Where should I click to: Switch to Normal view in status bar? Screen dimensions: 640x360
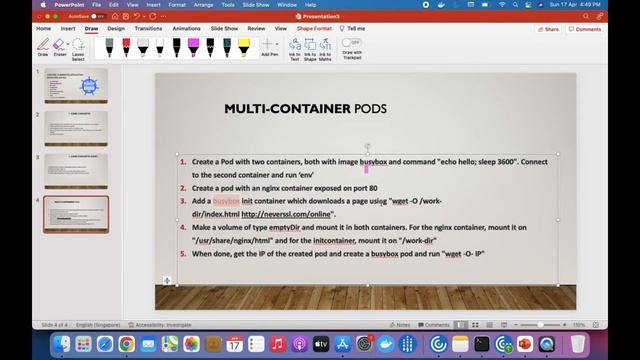pos(460,325)
